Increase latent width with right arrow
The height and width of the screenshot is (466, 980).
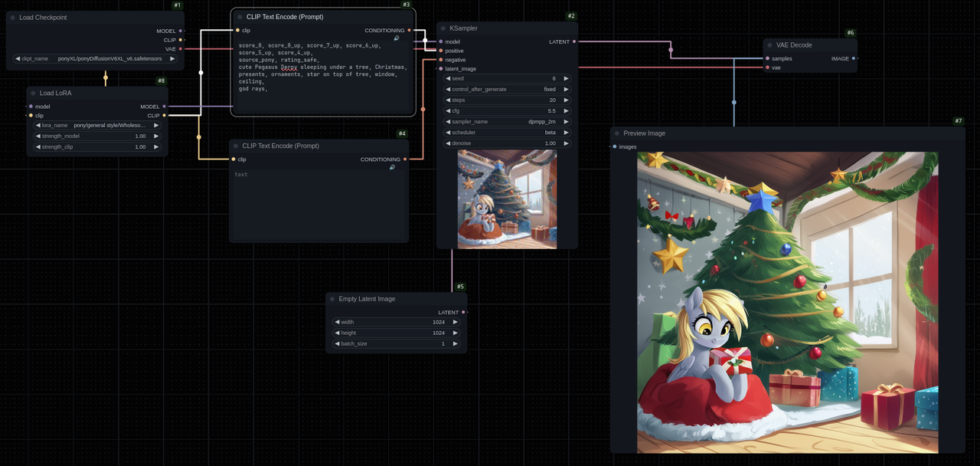pos(455,322)
